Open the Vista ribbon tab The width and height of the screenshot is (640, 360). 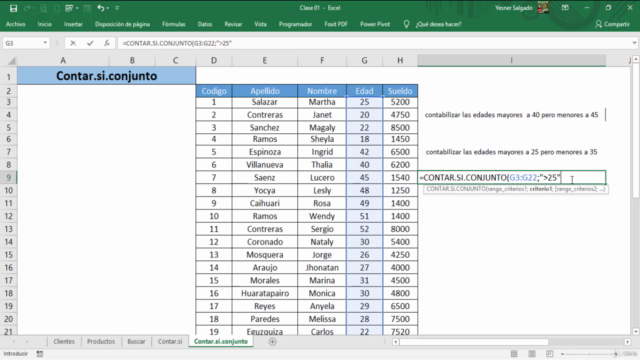[x=260, y=24]
